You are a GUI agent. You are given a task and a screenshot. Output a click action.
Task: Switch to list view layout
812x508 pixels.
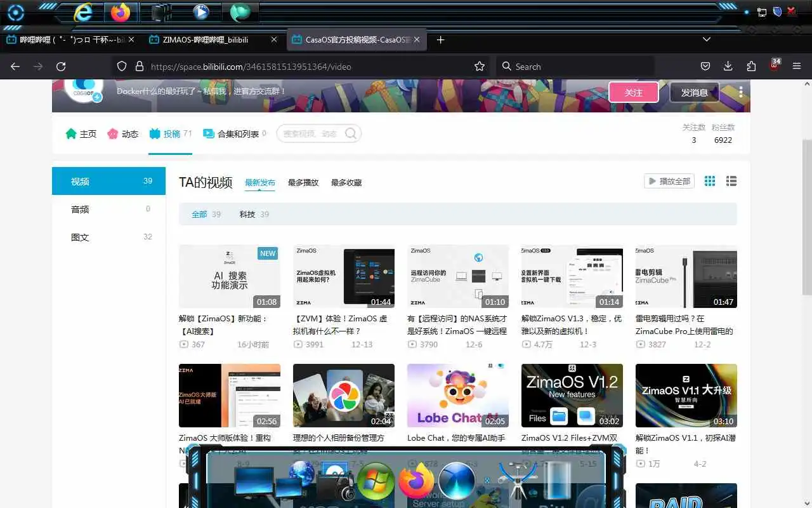click(731, 181)
